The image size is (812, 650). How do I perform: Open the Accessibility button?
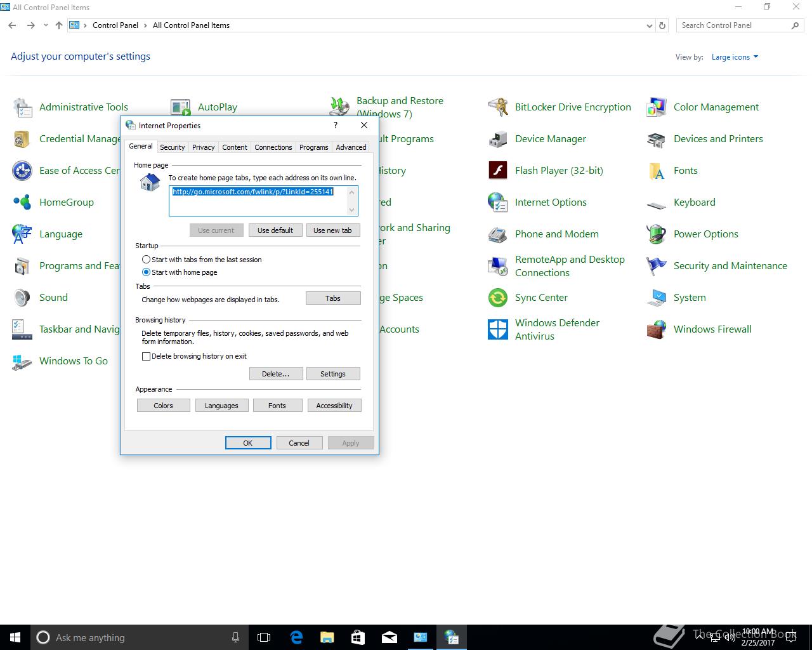coord(334,406)
